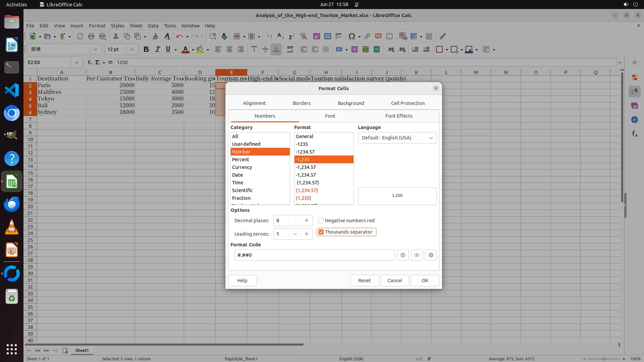Open the font size dropdown

coord(132,49)
